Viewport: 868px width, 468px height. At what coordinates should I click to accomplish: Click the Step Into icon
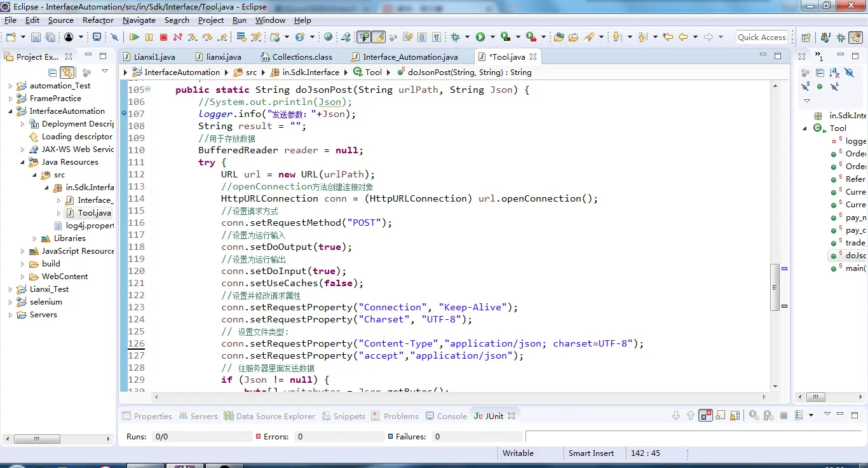pyautogui.click(x=192, y=38)
